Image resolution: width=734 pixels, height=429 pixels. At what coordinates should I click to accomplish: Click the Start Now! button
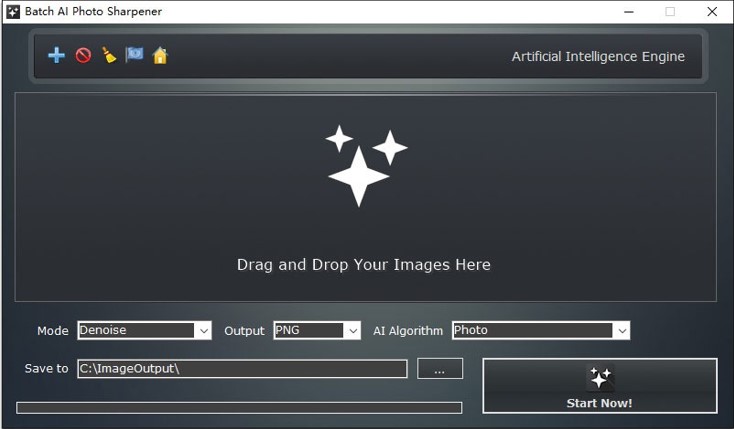[x=600, y=386]
